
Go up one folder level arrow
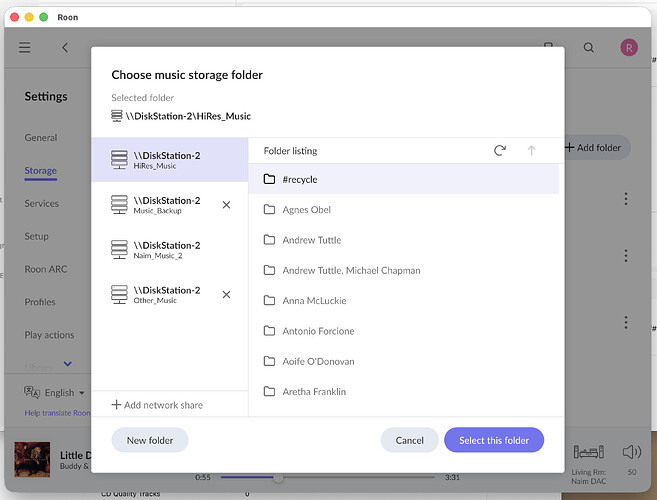click(531, 151)
